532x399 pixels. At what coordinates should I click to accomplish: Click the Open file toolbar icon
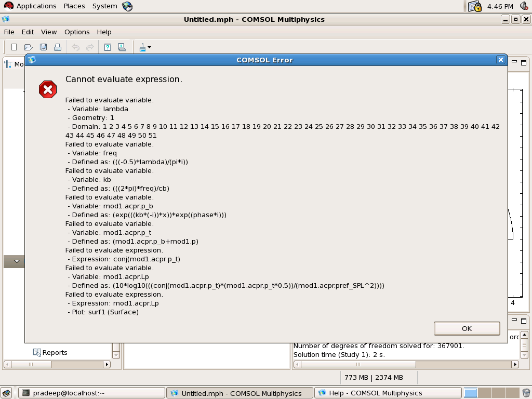[29, 47]
